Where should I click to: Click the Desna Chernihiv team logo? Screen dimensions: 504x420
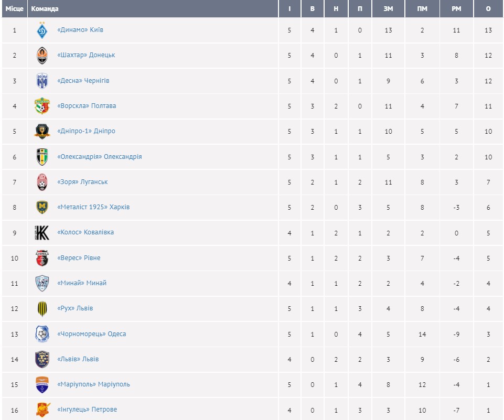(x=42, y=81)
